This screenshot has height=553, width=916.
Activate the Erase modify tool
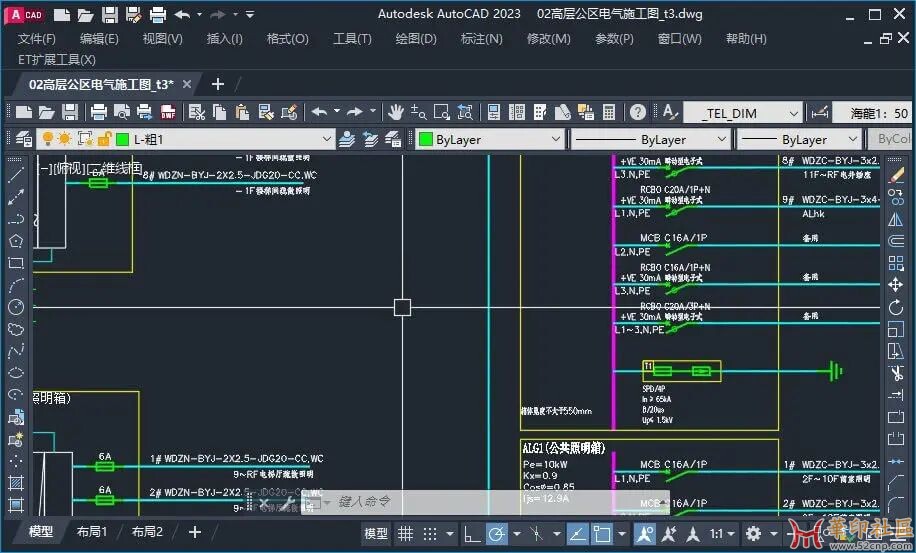click(x=896, y=174)
